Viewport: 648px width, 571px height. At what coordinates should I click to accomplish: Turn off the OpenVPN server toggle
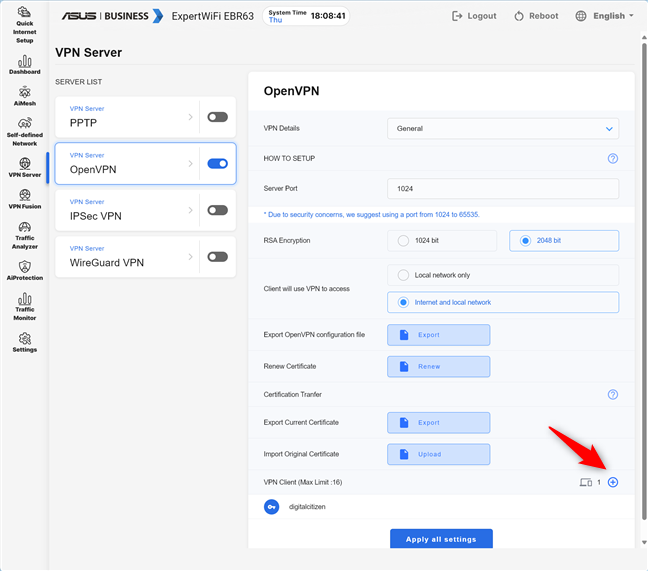pyautogui.click(x=217, y=164)
